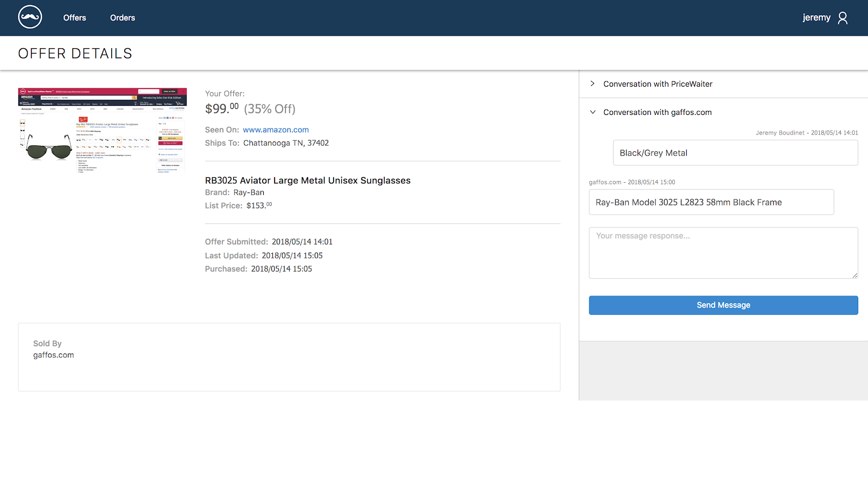
Task: Open the user profile icon
Action: click(843, 18)
